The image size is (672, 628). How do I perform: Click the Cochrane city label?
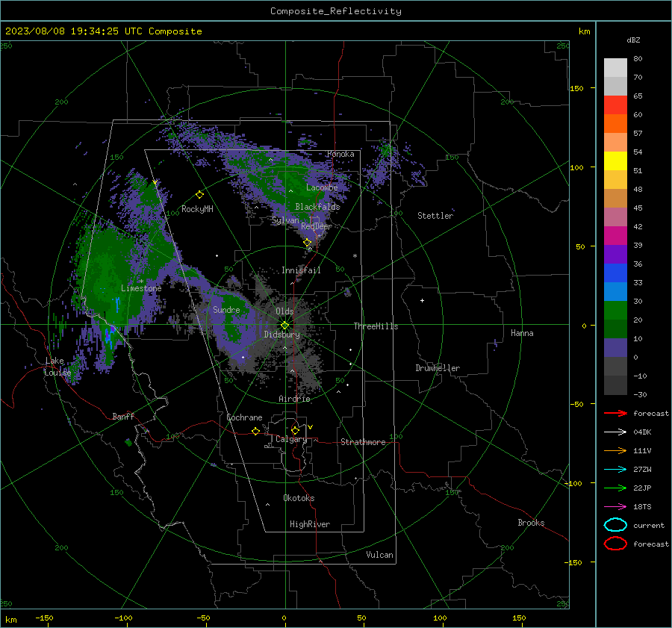pyautogui.click(x=244, y=417)
